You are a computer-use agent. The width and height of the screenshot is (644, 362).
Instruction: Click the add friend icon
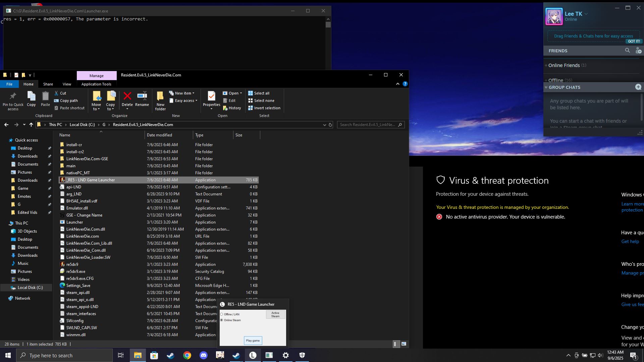638,51
